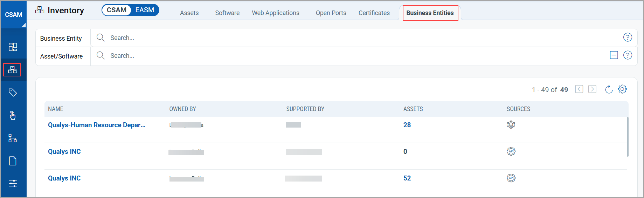This screenshot has width=644, height=198.
Task: Go to the Web Applications tab
Action: pos(276,13)
